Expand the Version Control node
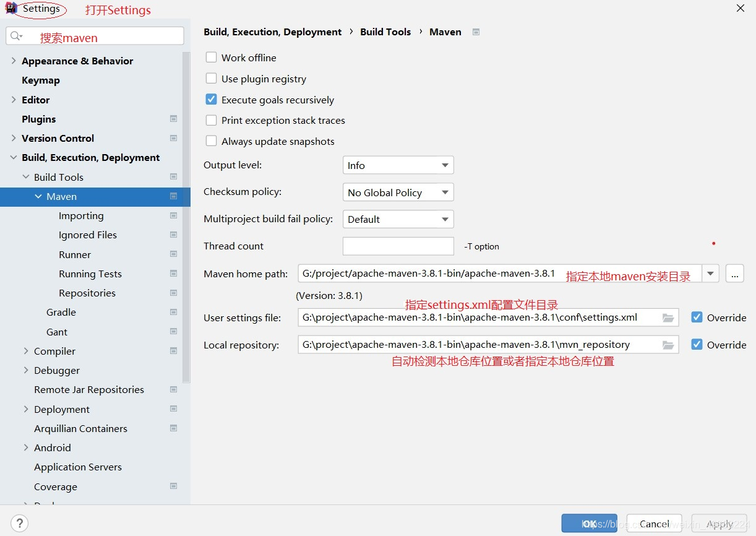 (14, 138)
